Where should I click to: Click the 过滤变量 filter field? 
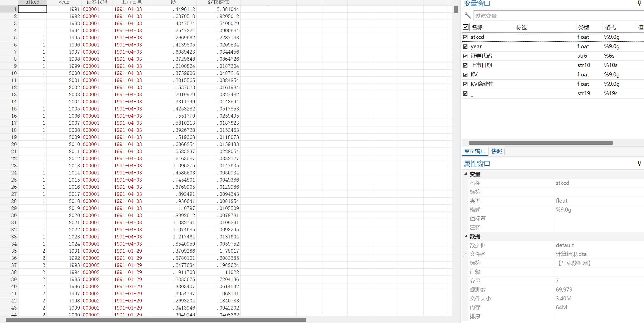[556, 16]
